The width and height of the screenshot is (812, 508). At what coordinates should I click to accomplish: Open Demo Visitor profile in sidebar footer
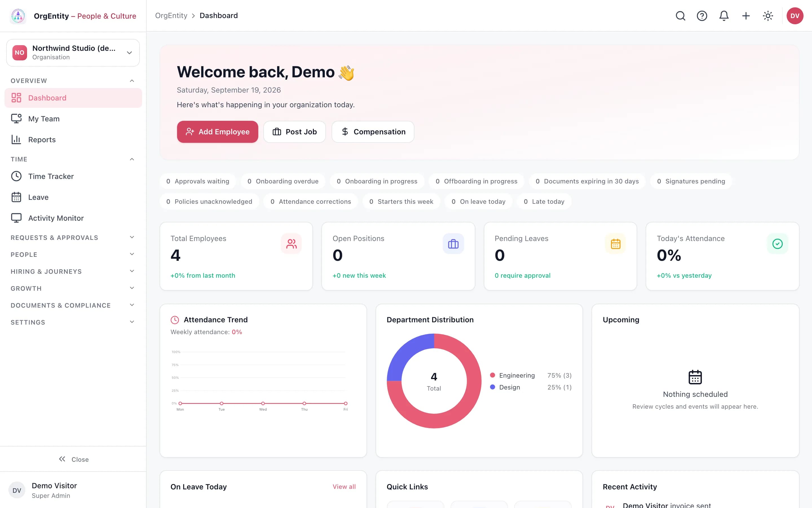(x=73, y=490)
